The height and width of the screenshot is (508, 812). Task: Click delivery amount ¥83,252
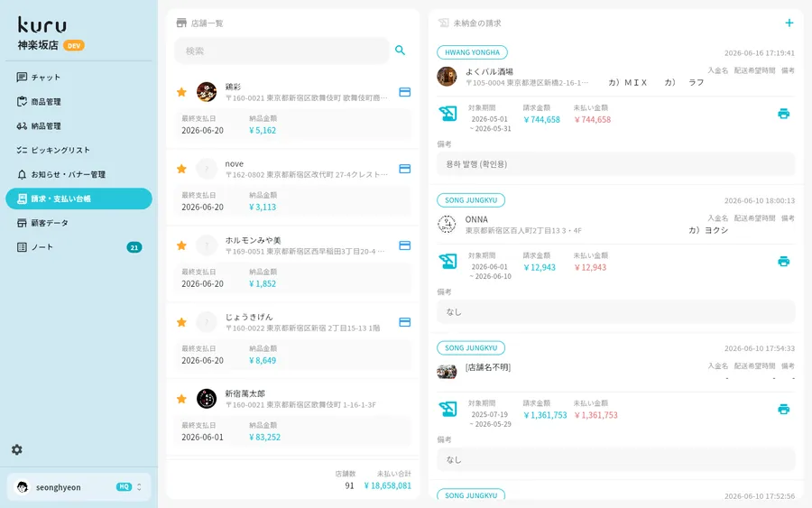pos(264,437)
